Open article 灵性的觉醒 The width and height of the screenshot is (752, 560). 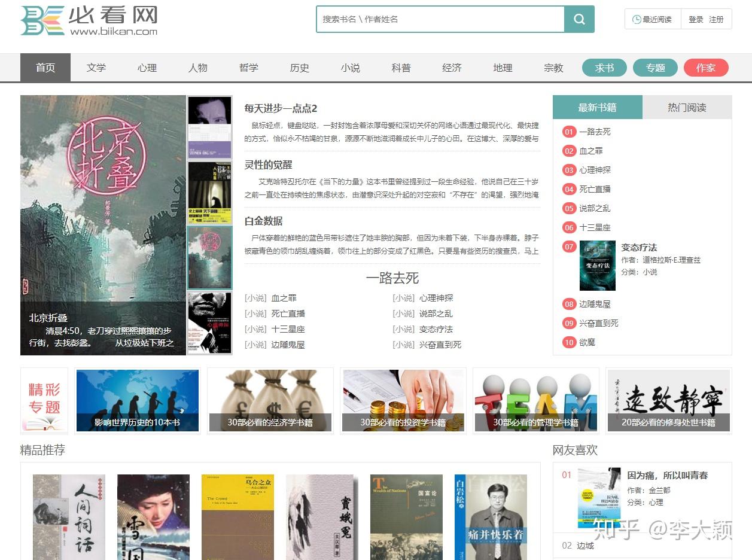pyautogui.click(x=268, y=165)
